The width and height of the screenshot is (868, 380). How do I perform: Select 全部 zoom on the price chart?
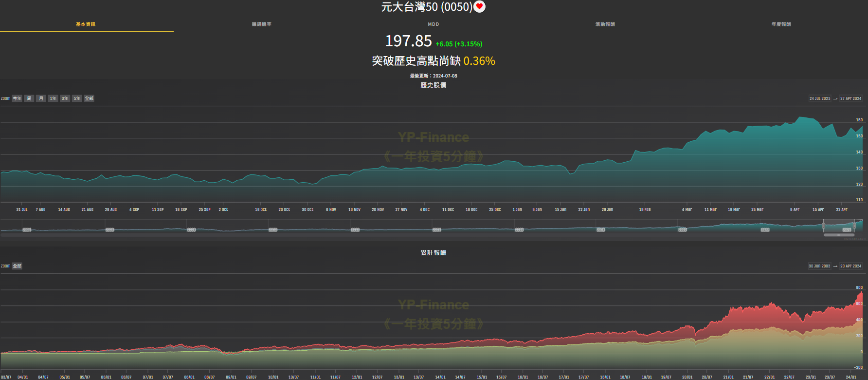pos(89,98)
